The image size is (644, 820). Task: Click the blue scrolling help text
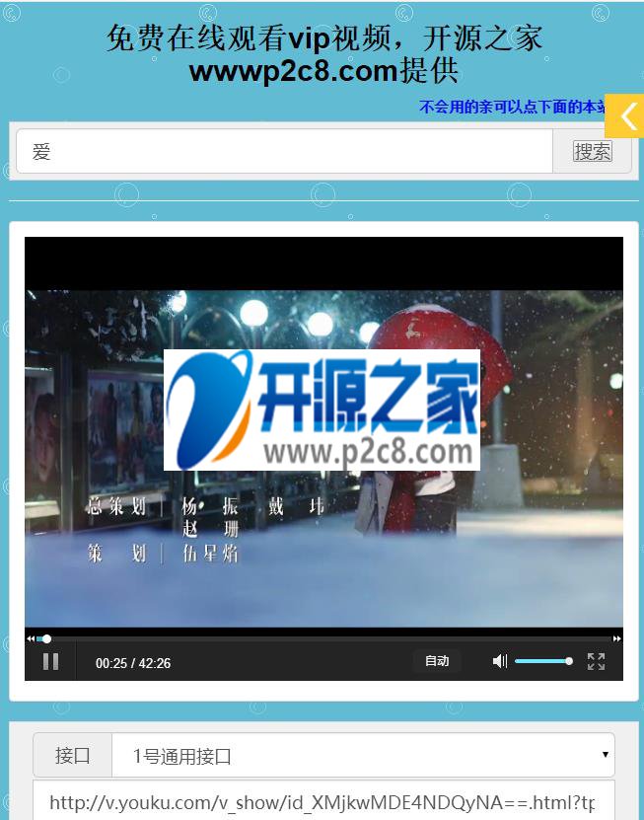coord(512,108)
